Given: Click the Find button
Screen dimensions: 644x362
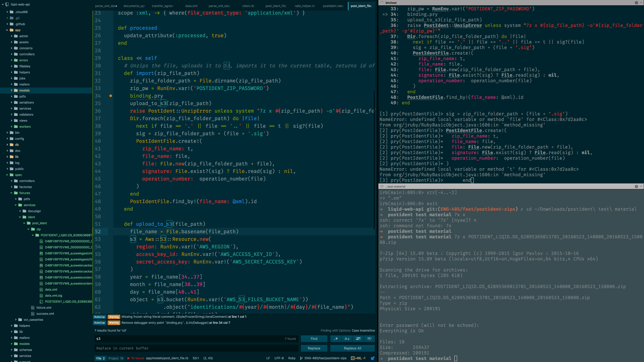Looking at the screenshot, I should [x=314, y=339].
